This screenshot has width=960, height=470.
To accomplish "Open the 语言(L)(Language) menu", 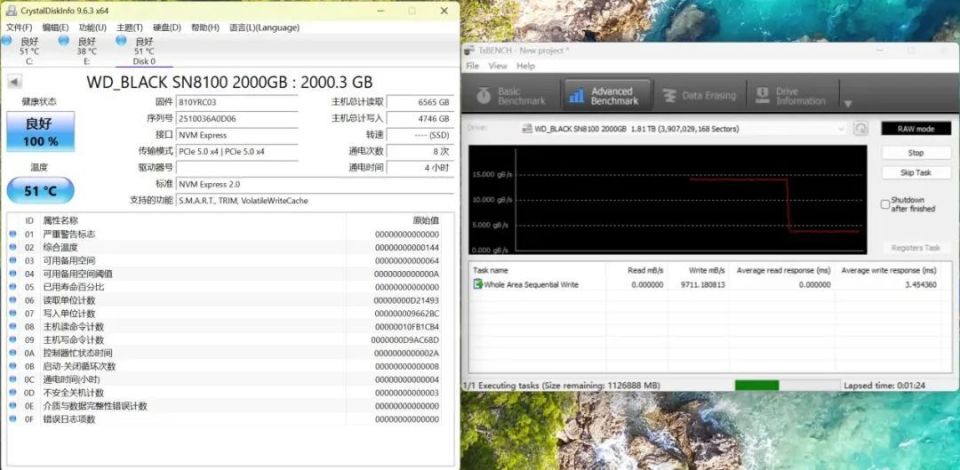I will point(264,28).
